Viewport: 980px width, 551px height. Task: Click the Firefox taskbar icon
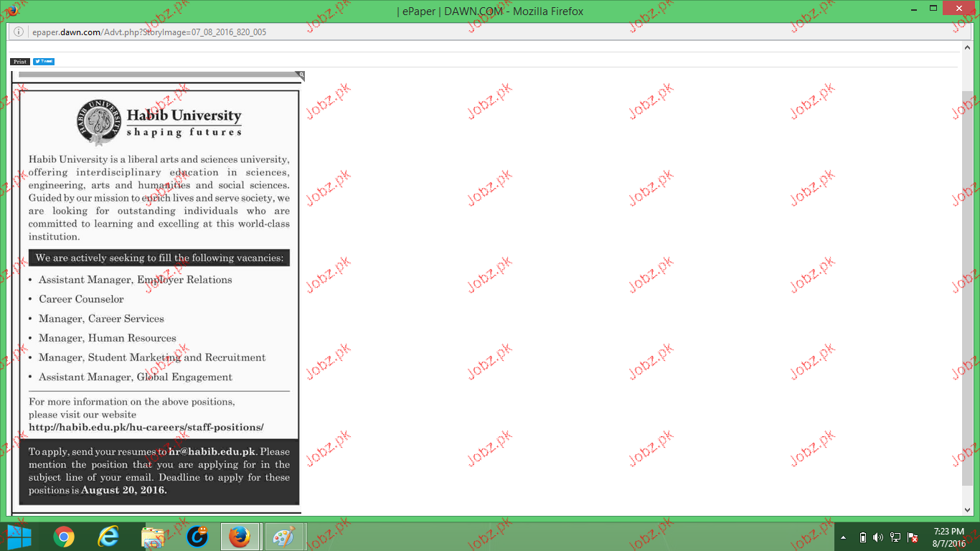point(240,537)
